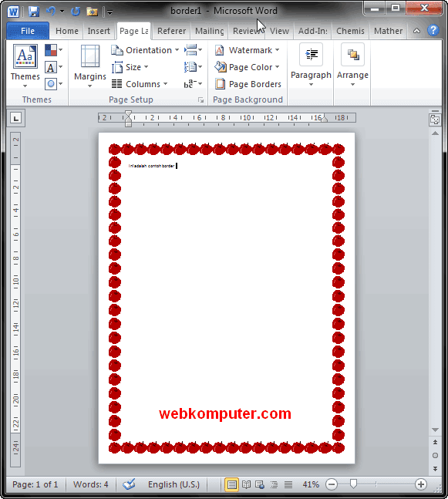
Task: Click the Zoom In plus button
Action: point(421,484)
